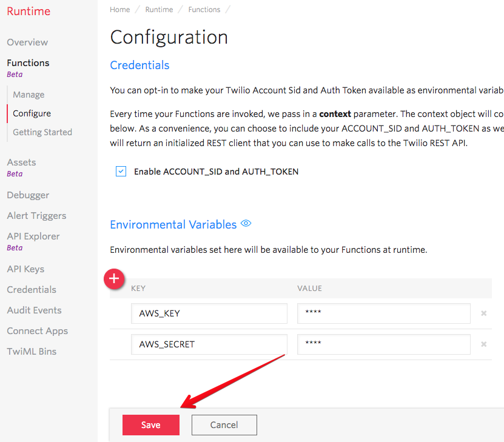Open Getting Started page
504x442 pixels.
[42, 132]
